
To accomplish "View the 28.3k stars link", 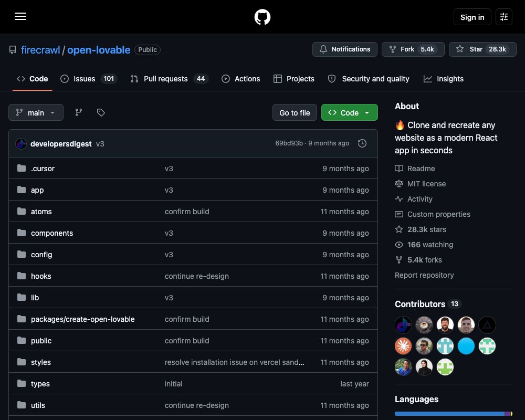I will click(421, 229).
